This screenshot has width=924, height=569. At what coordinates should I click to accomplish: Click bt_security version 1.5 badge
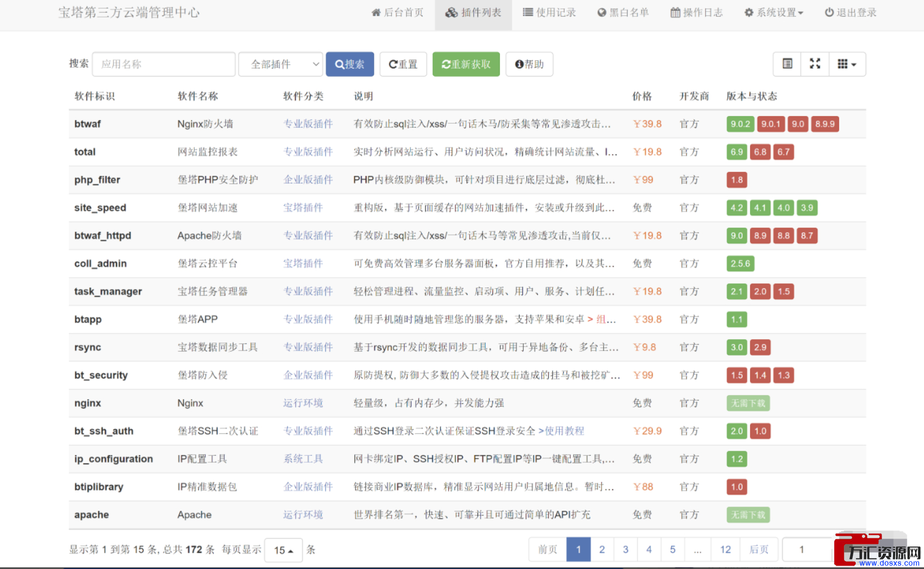pyautogui.click(x=736, y=375)
